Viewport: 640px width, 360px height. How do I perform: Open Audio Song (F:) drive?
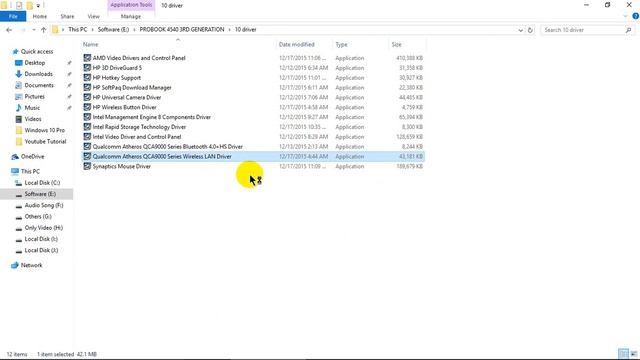44,205
